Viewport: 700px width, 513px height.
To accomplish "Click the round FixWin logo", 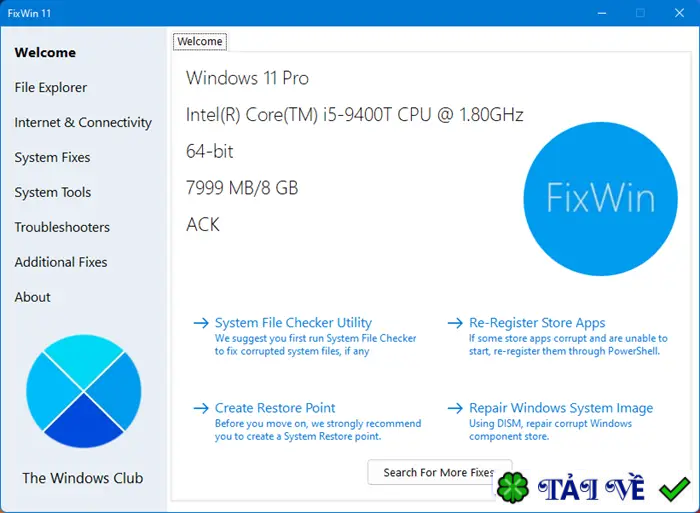I will coord(600,199).
